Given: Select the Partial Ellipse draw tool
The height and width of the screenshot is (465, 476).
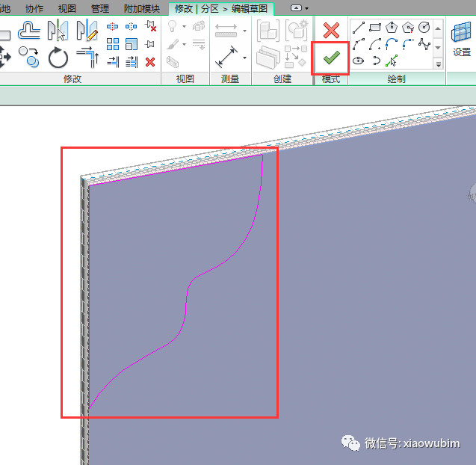Looking at the screenshot, I should tap(376, 61).
